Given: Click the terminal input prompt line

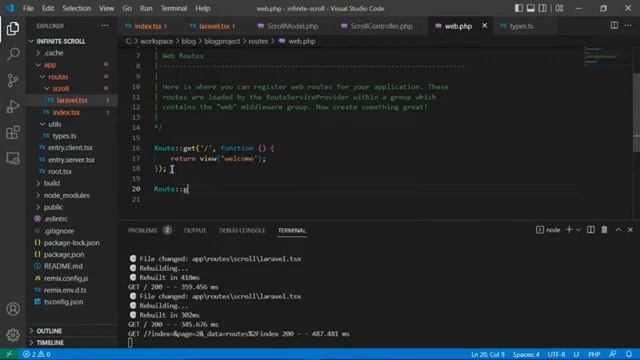Looking at the screenshot, I should point(130,343).
